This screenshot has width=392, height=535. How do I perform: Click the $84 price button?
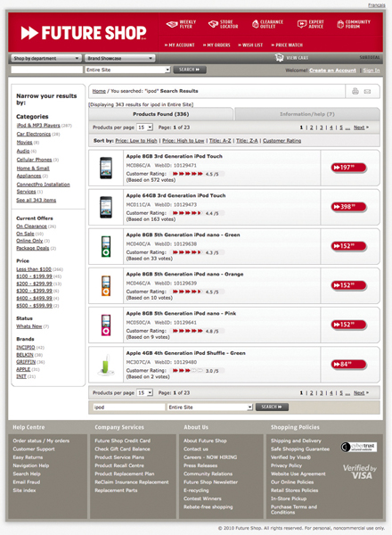[348, 365]
